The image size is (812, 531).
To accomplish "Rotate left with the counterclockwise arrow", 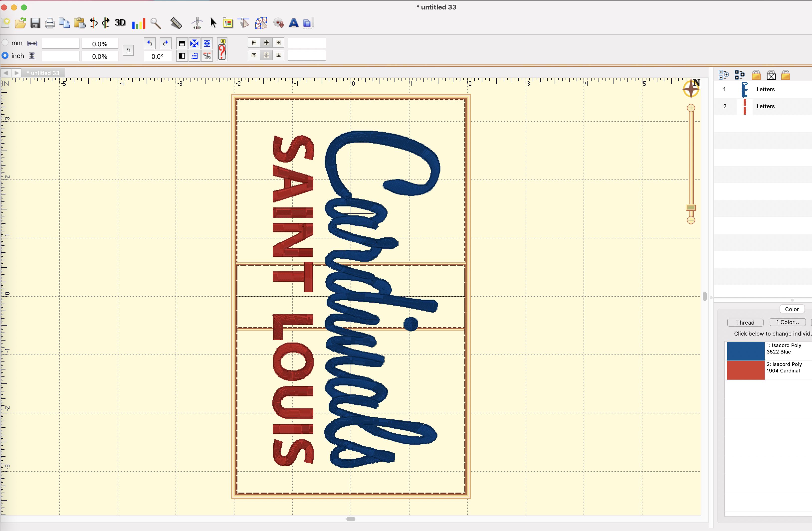I will [149, 43].
